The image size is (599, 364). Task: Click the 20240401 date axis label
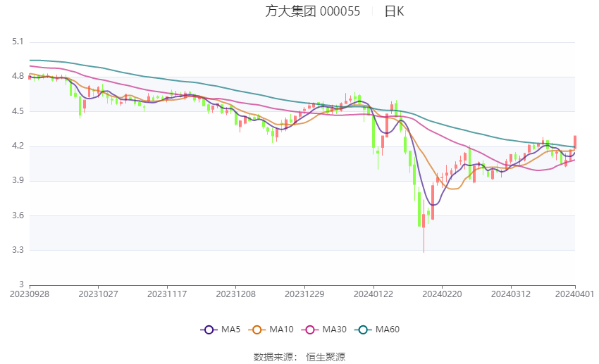pos(574,294)
